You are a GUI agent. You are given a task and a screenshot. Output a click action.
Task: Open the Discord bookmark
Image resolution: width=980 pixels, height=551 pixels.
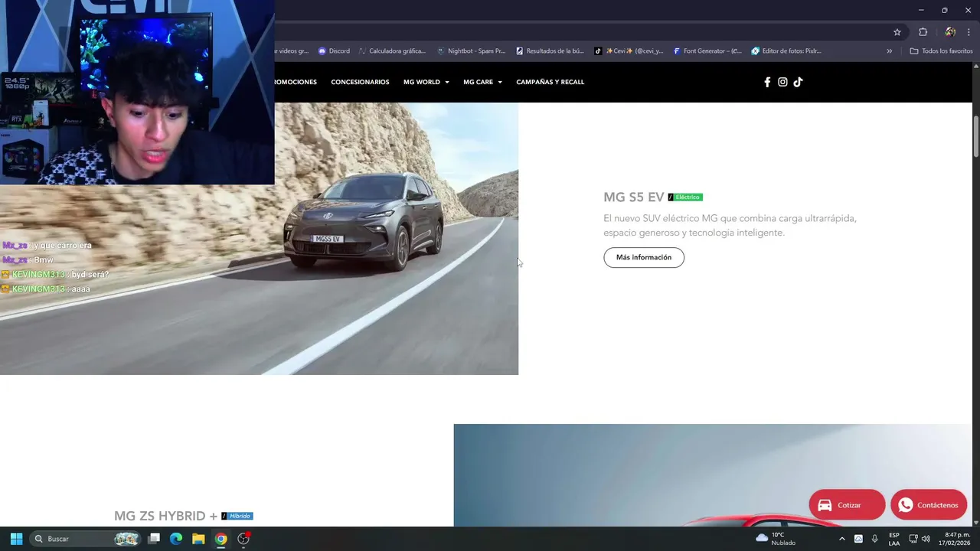click(x=334, y=51)
